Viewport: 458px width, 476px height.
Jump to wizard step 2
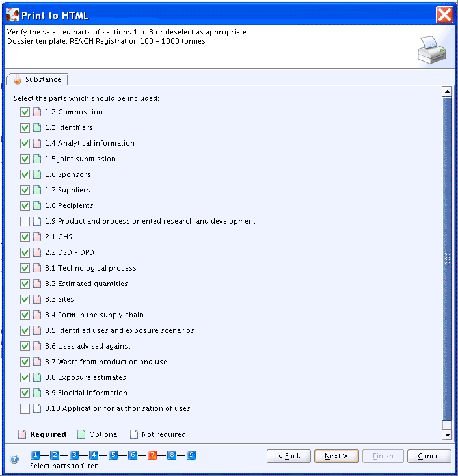pyautogui.click(x=55, y=455)
